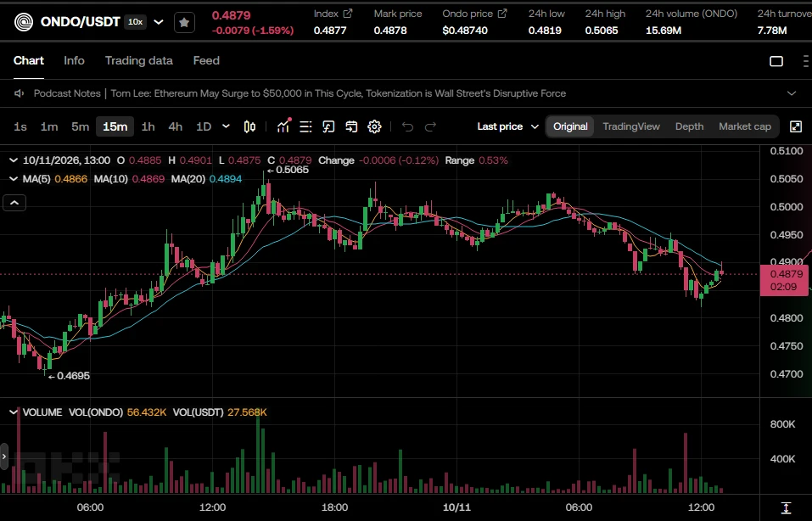Select the Market cap chart view
Screen dimensions: 812x521
(x=745, y=126)
